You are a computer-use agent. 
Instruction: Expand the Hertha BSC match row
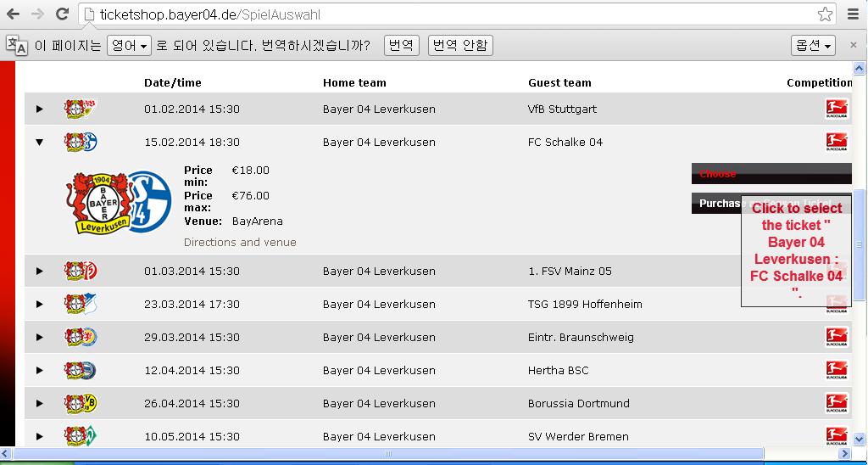pos(39,370)
